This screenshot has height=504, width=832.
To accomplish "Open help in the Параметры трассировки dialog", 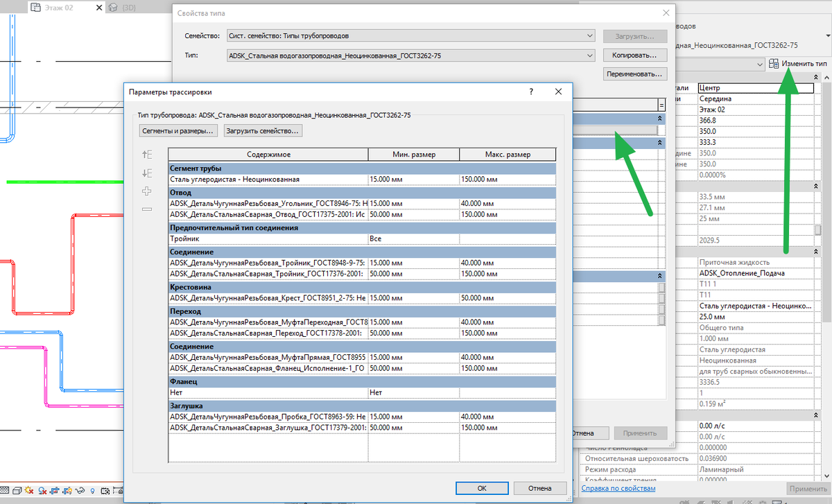I will click(x=530, y=92).
